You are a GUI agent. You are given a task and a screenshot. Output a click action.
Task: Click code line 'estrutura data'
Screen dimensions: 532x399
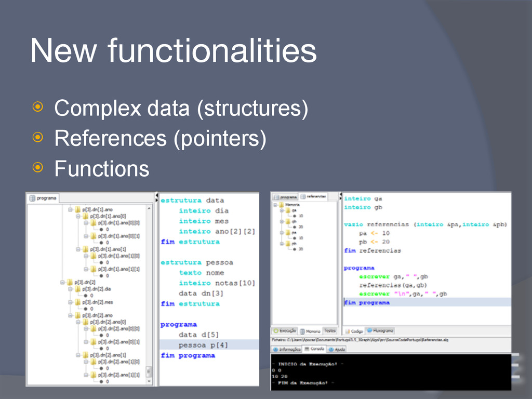[x=192, y=201]
